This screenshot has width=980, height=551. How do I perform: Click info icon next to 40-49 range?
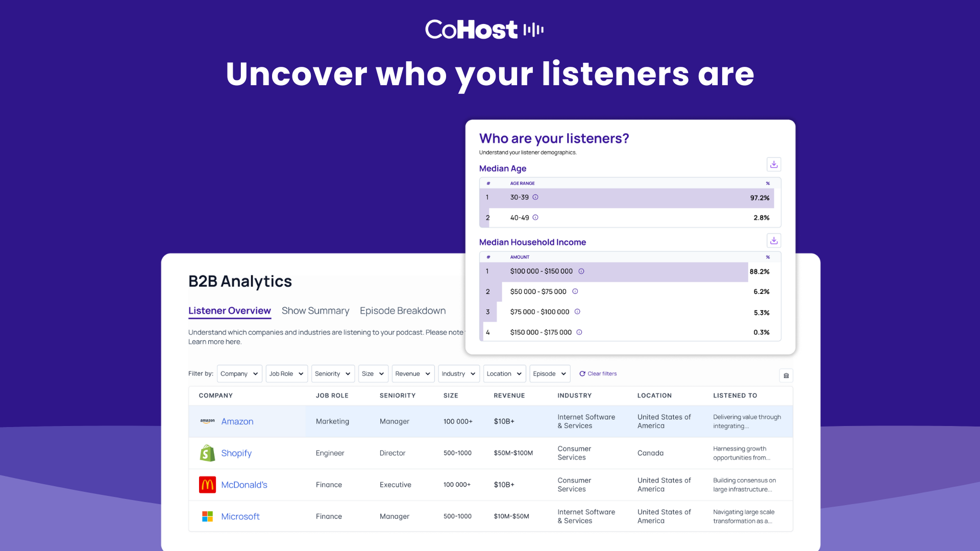[x=535, y=217]
